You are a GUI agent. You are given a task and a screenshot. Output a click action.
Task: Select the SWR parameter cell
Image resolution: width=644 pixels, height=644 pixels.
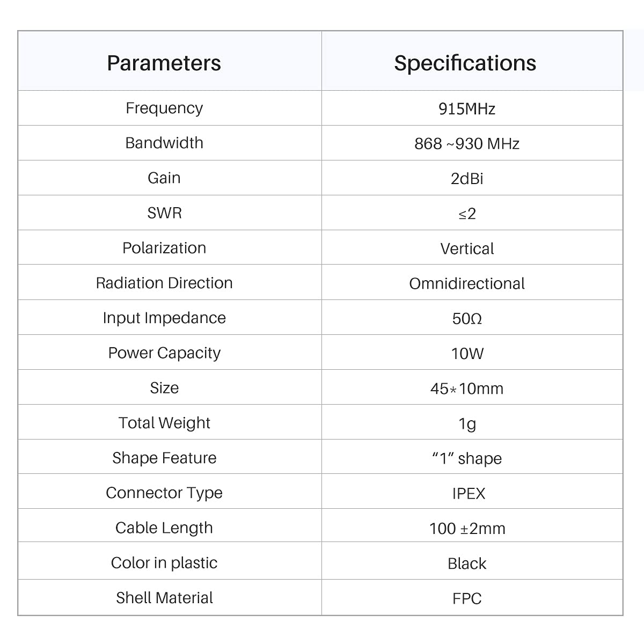click(164, 213)
